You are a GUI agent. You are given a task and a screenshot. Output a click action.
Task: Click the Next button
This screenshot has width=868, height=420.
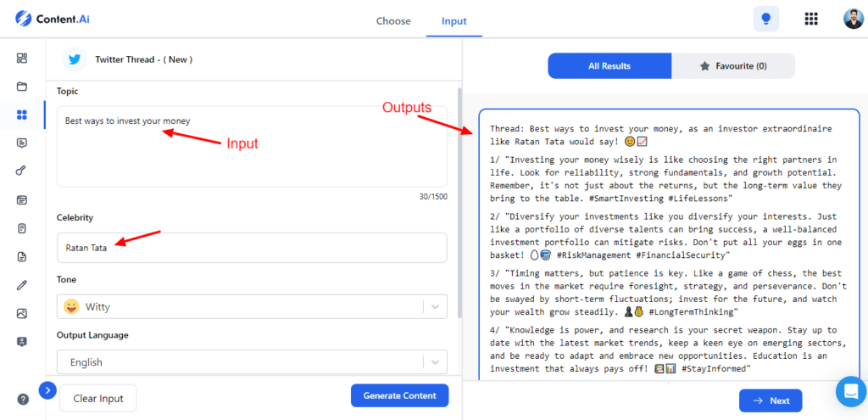771,400
